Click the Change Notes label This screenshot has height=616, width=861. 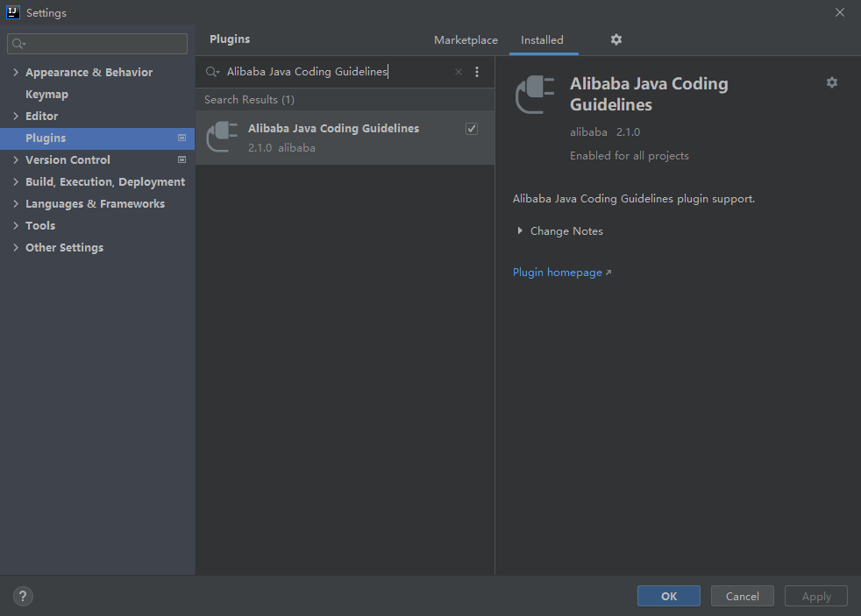[566, 231]
